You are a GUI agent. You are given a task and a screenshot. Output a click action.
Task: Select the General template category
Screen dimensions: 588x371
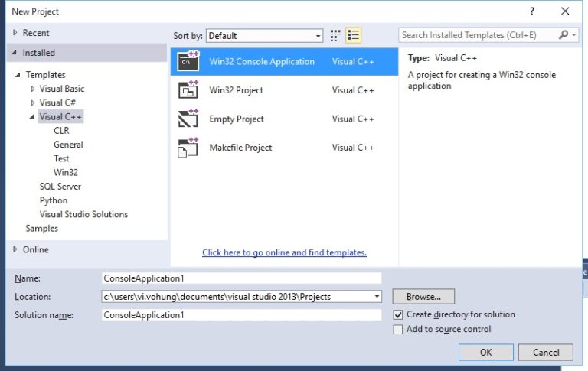(x=68, y=145)
